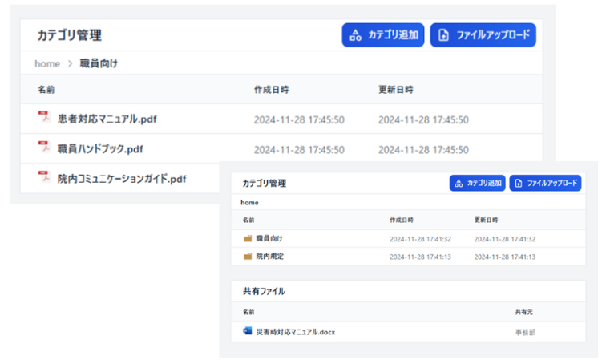Click the PDF icon beside 職員ハンドブック.pdf

44,147
